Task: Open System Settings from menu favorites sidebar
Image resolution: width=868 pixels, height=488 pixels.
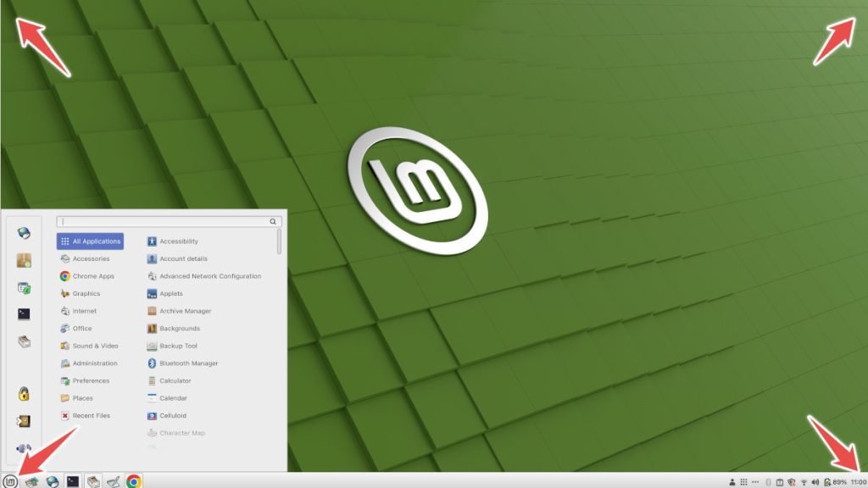Action: pos(23,288)
